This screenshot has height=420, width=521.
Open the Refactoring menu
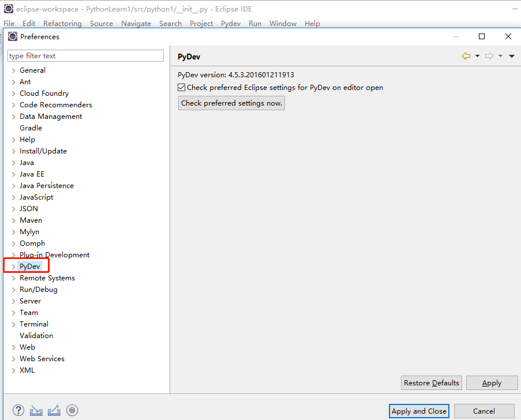pos(62,23)
